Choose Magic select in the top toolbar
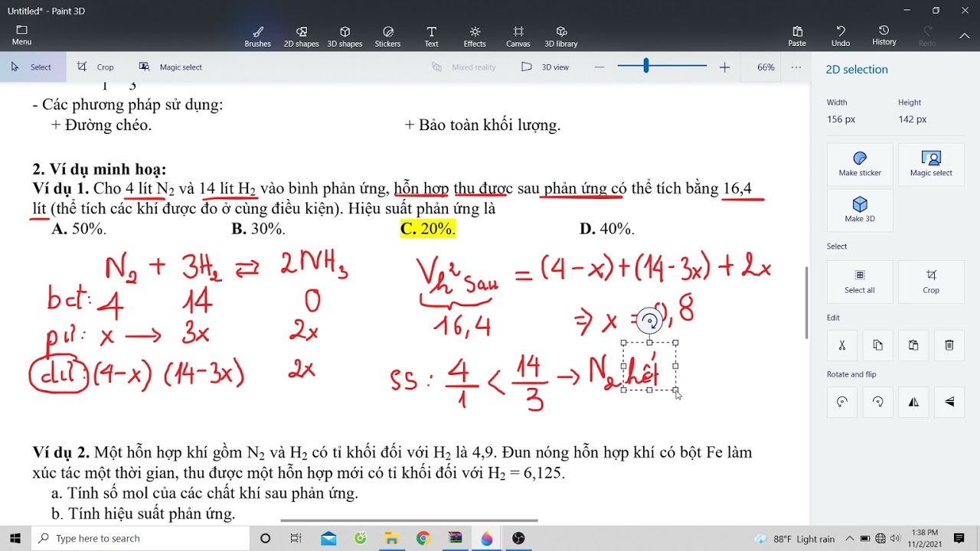Screen dimensions: 980x551 (171, 67)
